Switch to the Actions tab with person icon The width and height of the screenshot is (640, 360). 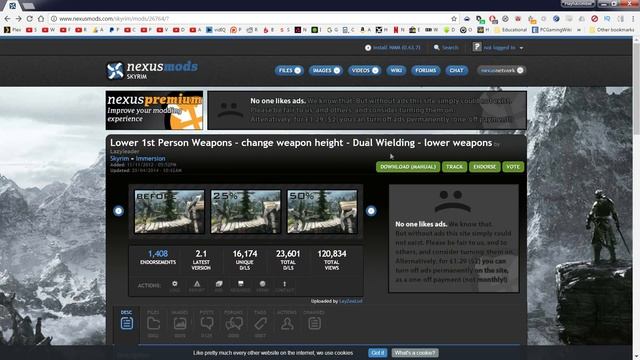[x=287, y=322]
